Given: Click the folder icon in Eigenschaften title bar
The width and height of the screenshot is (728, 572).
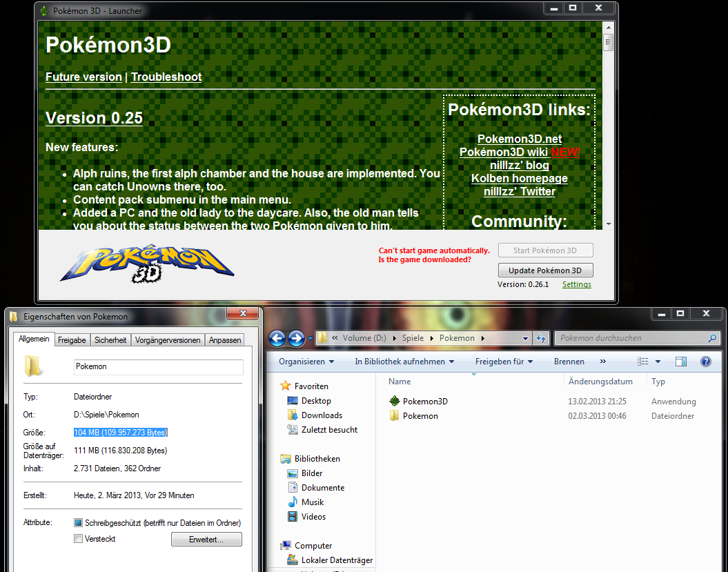Looking at the screenshot, I should 14,317.
